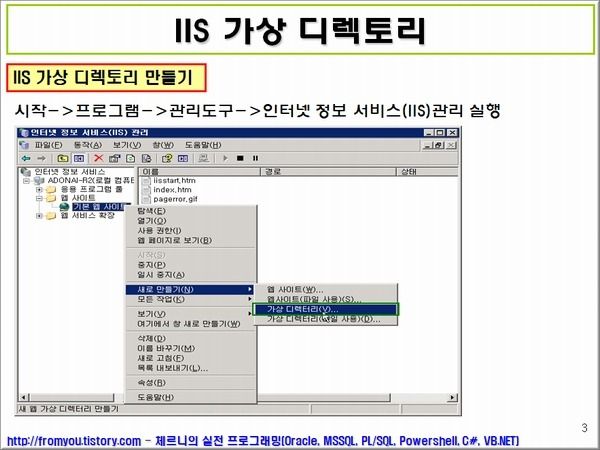Viewport: 600px width, 450px height.
Task: Collapse the 웹 사이트 node
Action: coord(39,198)
